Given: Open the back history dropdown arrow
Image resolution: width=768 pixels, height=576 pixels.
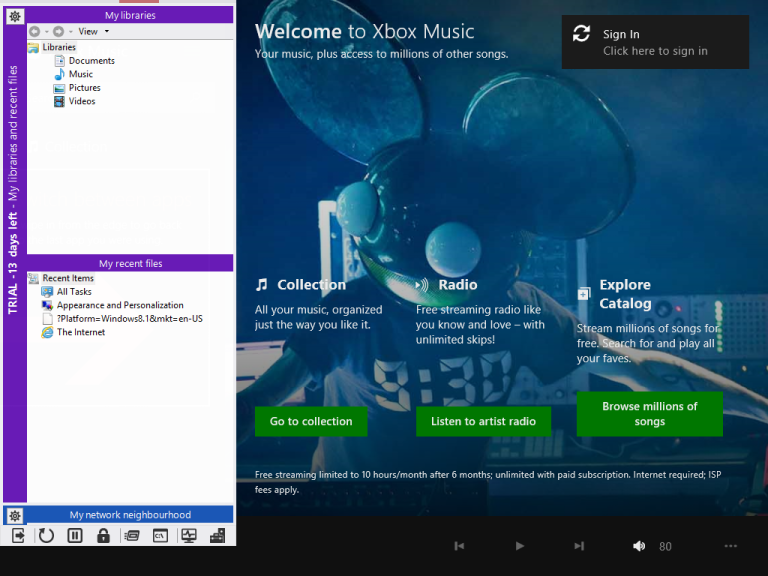Looking at the screenshot, I should [47, 32].
